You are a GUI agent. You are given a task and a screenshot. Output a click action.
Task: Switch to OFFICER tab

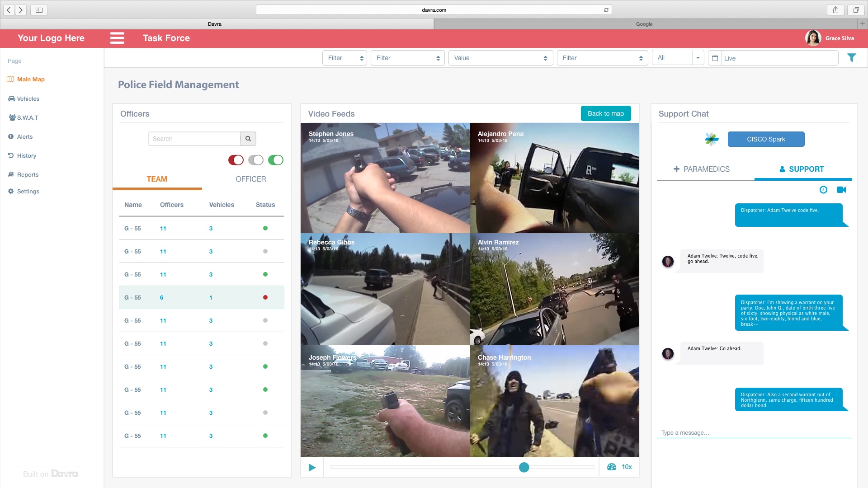pyautogui.click(x=251, y=179)
